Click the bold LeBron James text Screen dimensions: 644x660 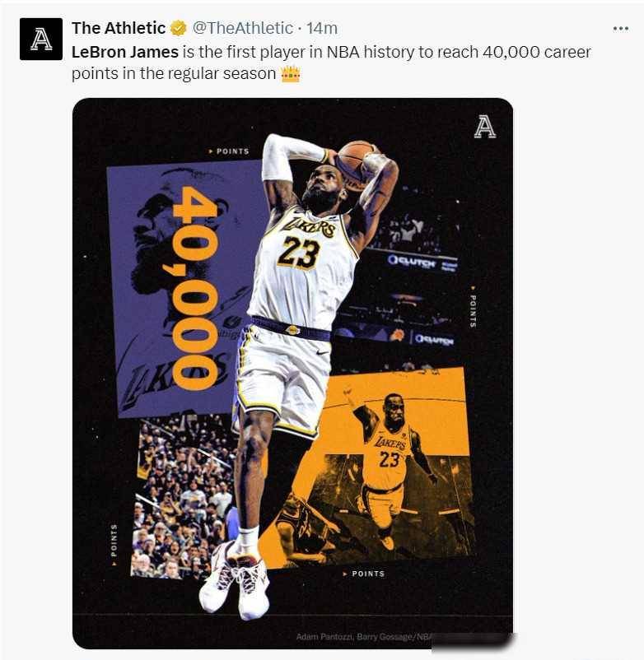pyautogui.click(x=125, y=52)
